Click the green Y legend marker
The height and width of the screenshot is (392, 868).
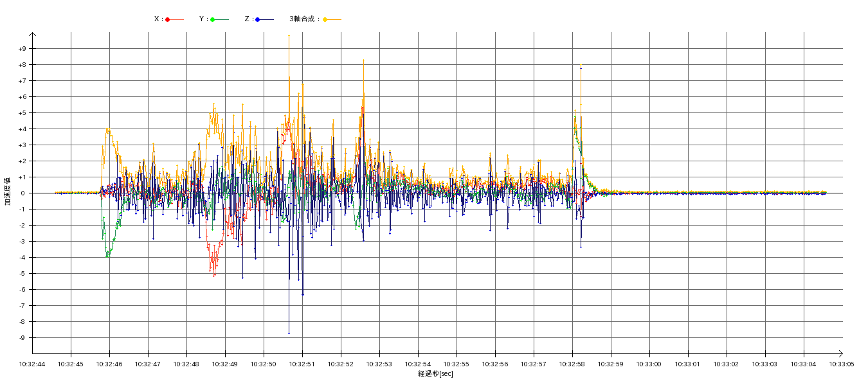click(213, 19)
